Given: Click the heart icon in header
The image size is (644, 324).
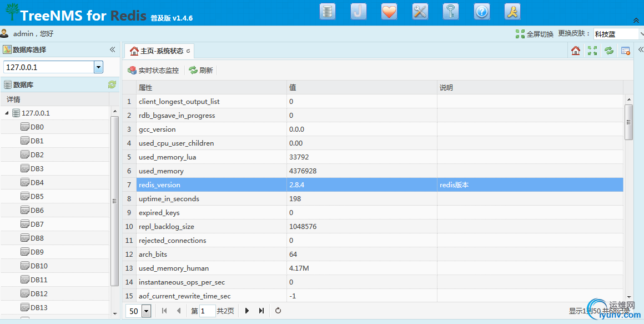Looking at the screenshot, I should (389, 12).
